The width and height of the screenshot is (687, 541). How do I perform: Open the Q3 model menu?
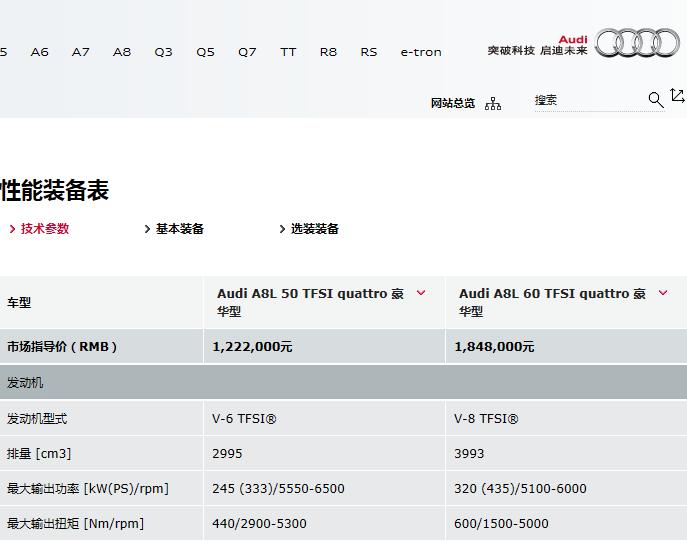(163, 52)
